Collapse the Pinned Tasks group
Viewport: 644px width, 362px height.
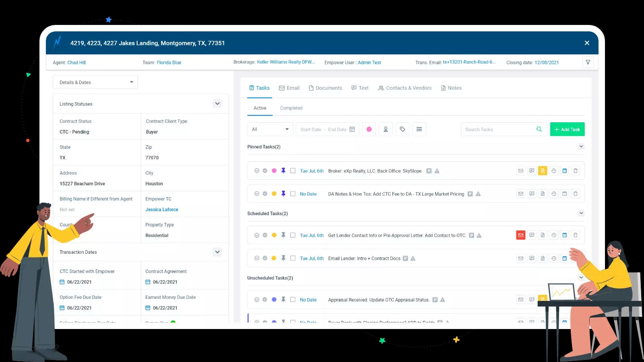click(x=581, y=146)
